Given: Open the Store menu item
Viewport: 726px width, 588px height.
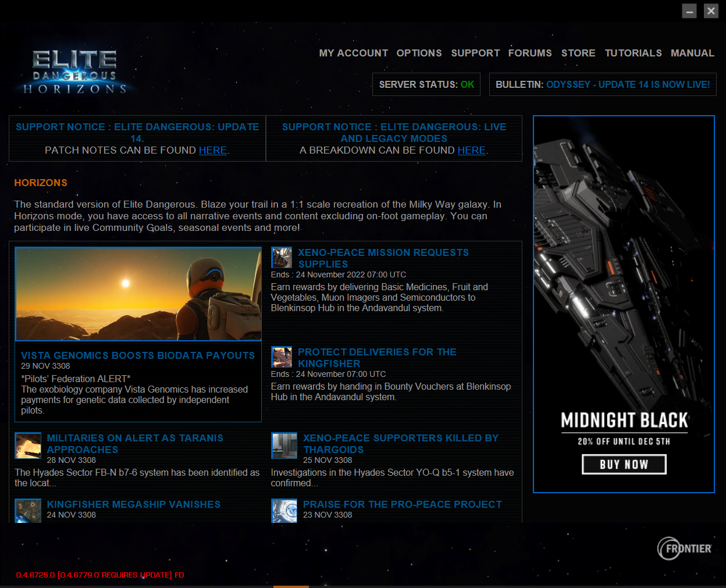Looking at the screenshot, I should (578, 53).
